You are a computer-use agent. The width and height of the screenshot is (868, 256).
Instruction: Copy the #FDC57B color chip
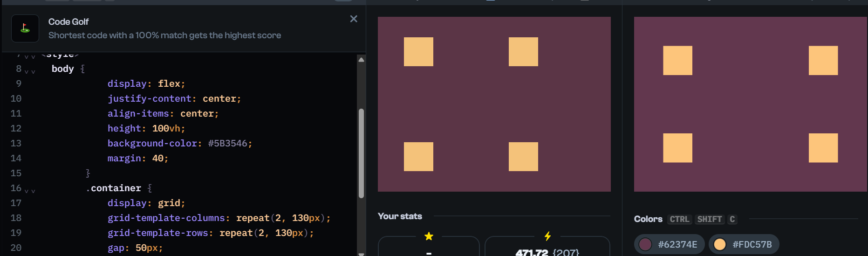[744, 244]
